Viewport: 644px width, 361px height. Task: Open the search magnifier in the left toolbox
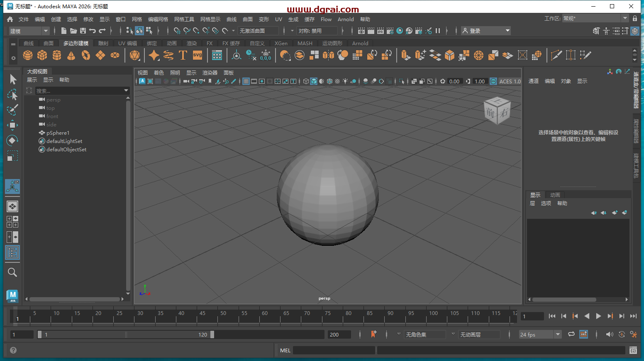(x=12, y=272)
